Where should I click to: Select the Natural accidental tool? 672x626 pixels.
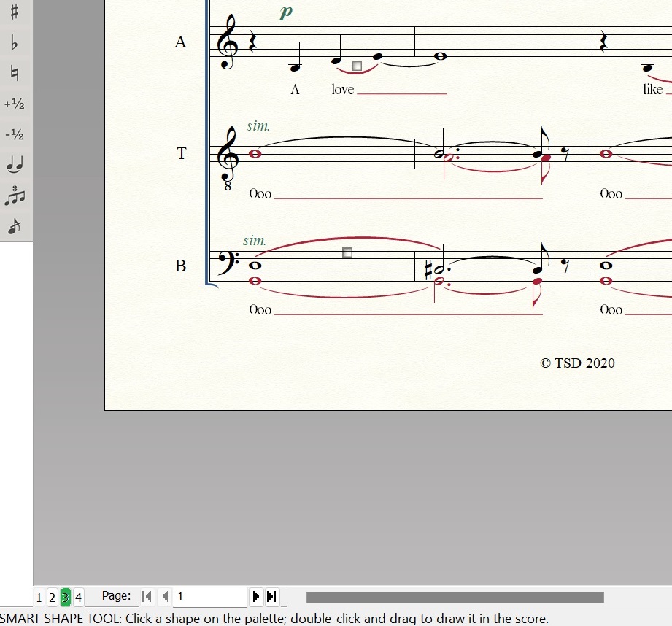[x=15, y=74]
